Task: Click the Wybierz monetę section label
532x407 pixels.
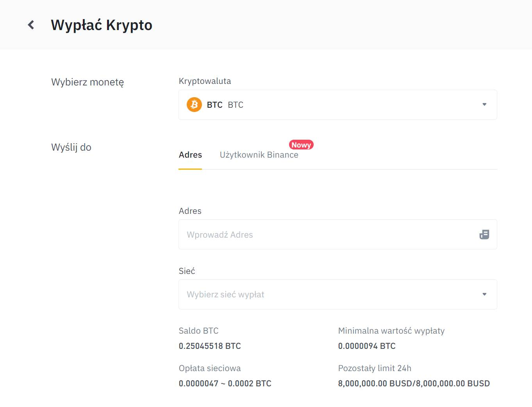Action: [x=87, y=82]
